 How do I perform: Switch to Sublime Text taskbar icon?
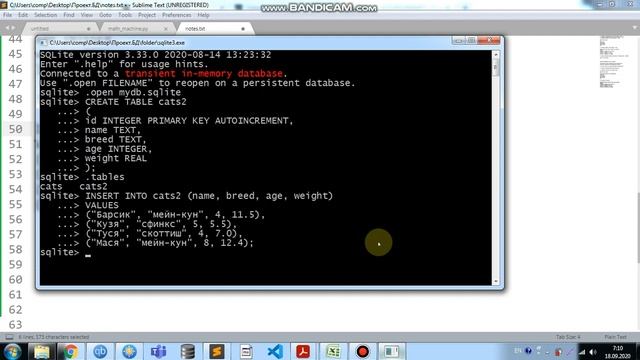coord(217,351)
